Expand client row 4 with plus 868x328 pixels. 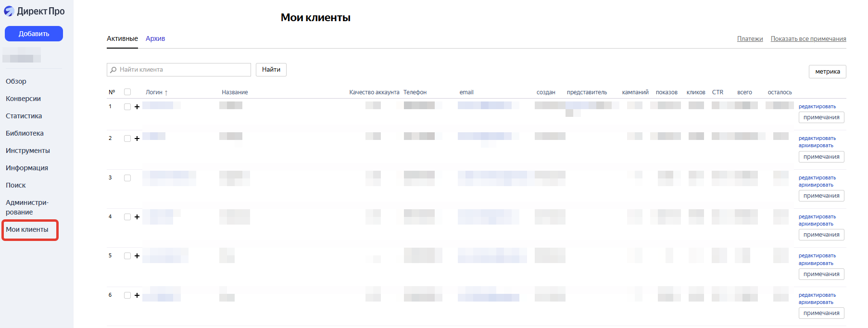pos(137,217)
